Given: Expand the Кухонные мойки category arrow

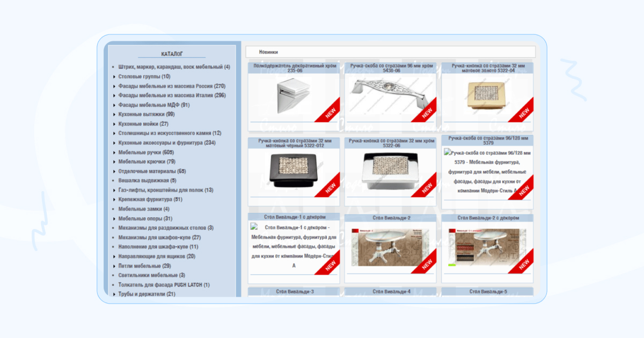Looking at the screenshot, I should pos(113,124).
